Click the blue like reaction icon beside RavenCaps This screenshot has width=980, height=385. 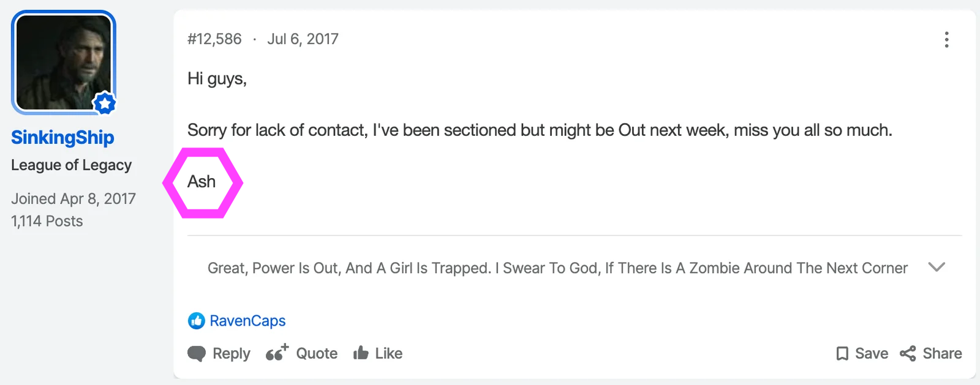196,321
